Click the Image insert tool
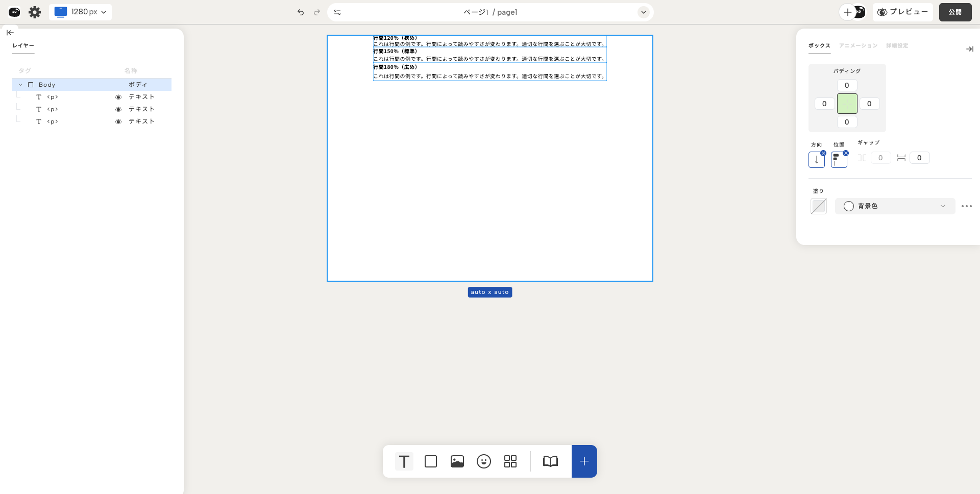The height and width of the screenshot is (494, 980). click(x=457, y=461)
